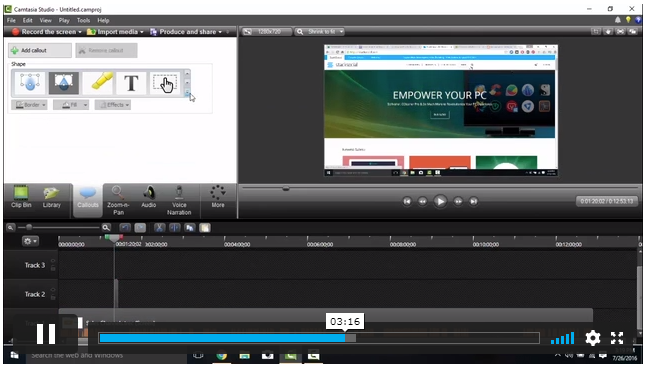Expand Record the screen dropdown arrow
645x365 pixels.
click(80, 32)
